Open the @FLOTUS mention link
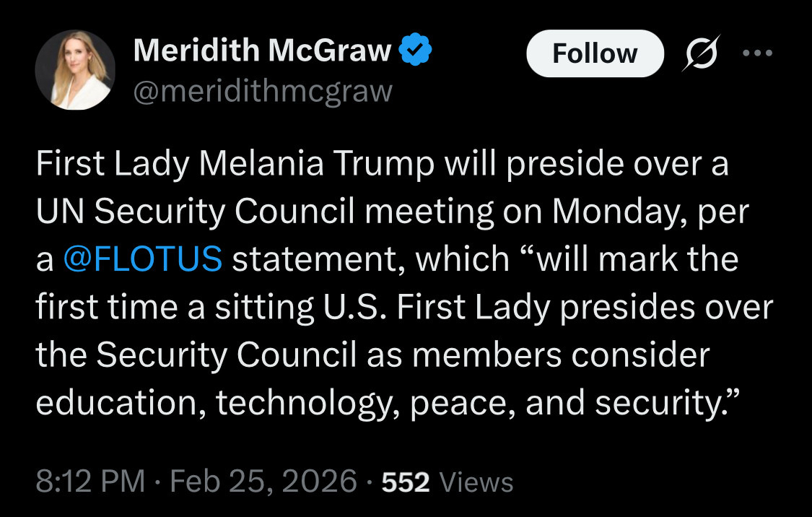812x517 pixels. click(x=143, y=260)
